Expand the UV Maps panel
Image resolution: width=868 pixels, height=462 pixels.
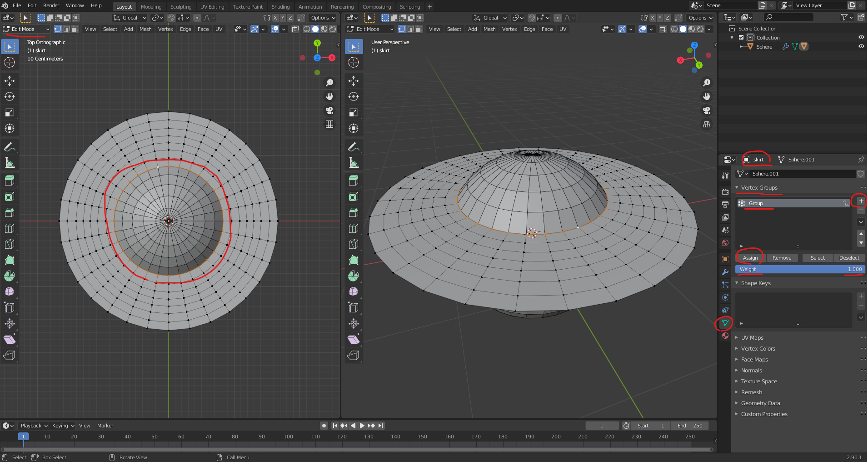[x=752, y=338]
